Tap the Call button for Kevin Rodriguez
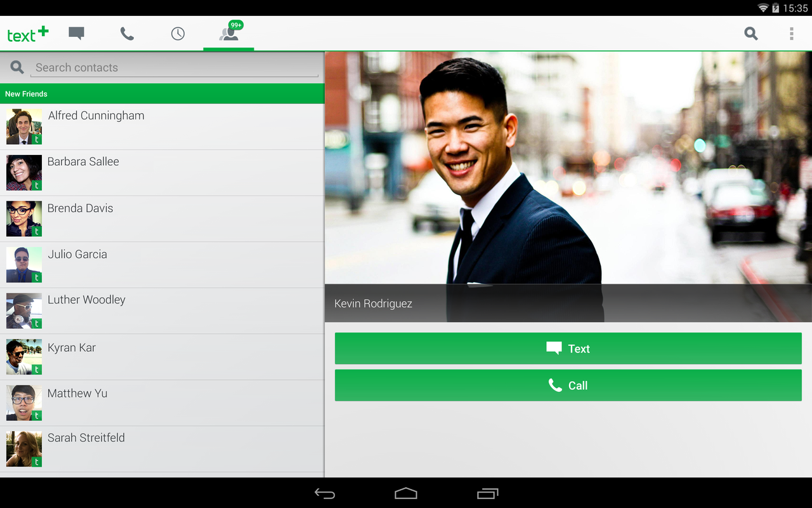Screen dimensions: 812x508 [x=568, y=385]
